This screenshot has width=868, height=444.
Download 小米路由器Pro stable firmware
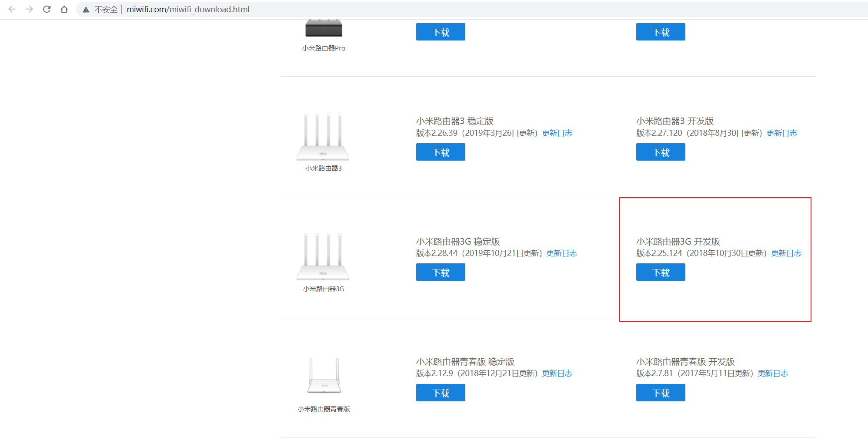pos(441,32)
